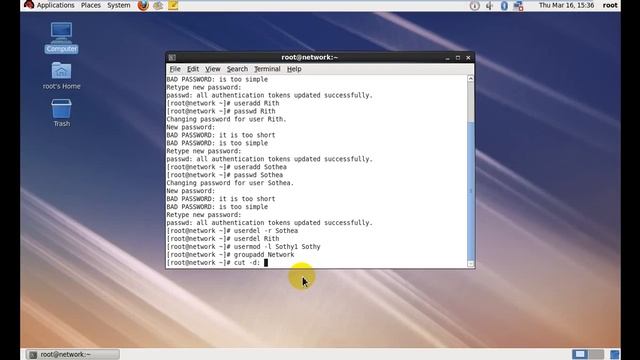Switch to the second workspace

[596, 354]
